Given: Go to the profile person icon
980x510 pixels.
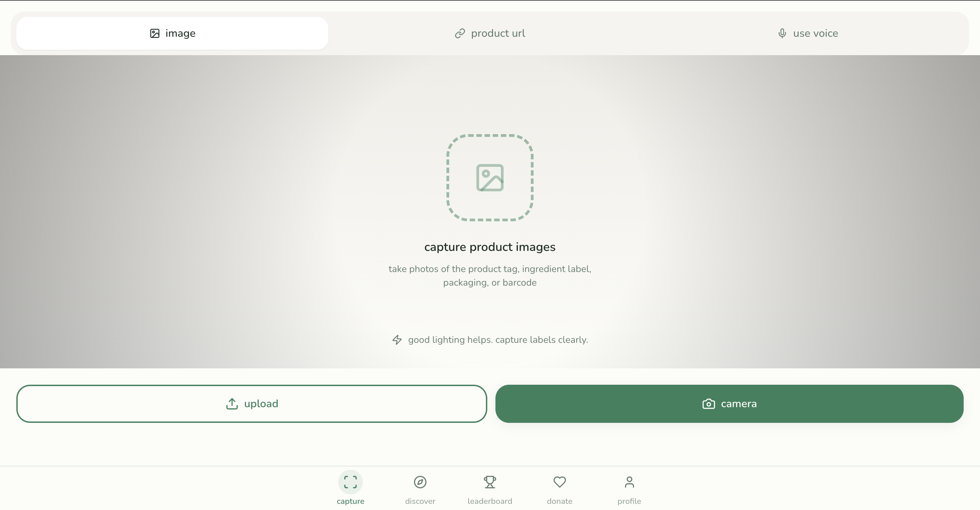Looking at the screenshot, I should [629, 482].
